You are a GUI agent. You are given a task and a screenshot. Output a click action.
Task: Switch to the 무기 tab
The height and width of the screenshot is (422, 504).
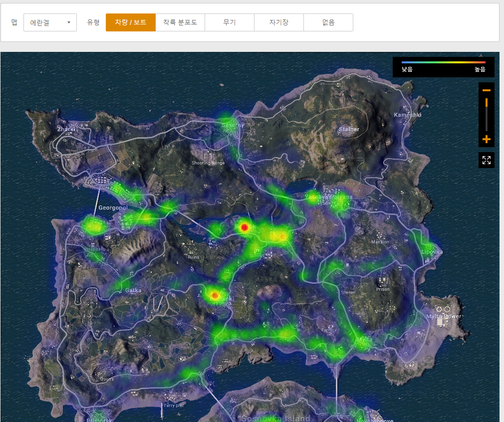click(230, 22)
